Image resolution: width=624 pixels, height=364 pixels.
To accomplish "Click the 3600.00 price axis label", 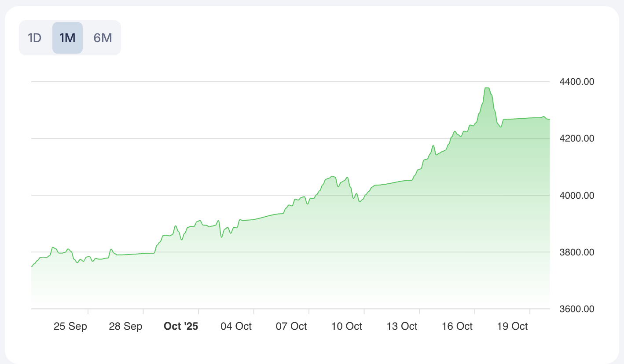I will tap(576, 309).
